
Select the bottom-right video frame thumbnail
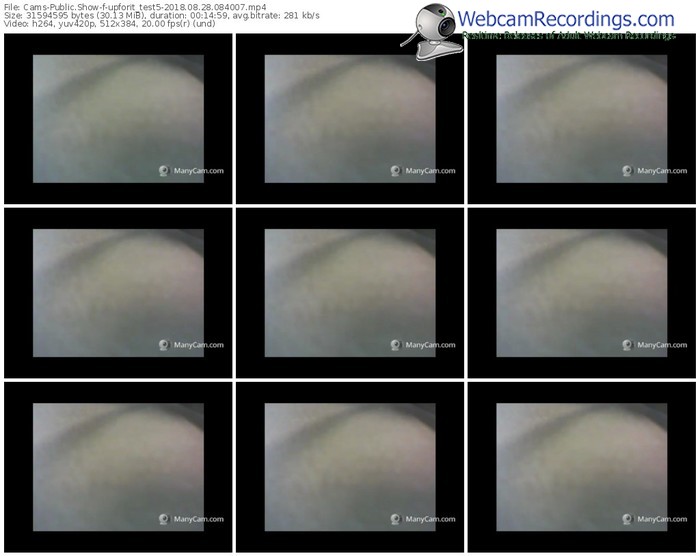click(582, 467)
